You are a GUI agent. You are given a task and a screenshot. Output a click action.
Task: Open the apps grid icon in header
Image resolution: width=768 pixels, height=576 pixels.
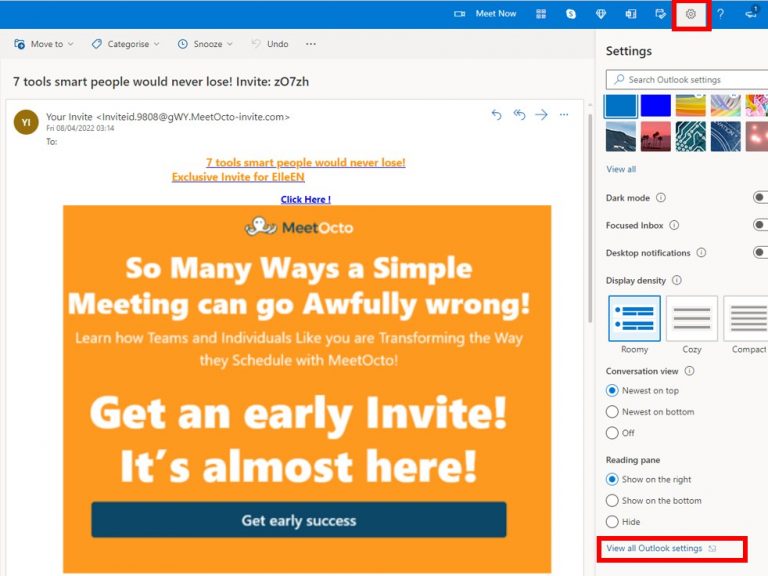(541, 14)
